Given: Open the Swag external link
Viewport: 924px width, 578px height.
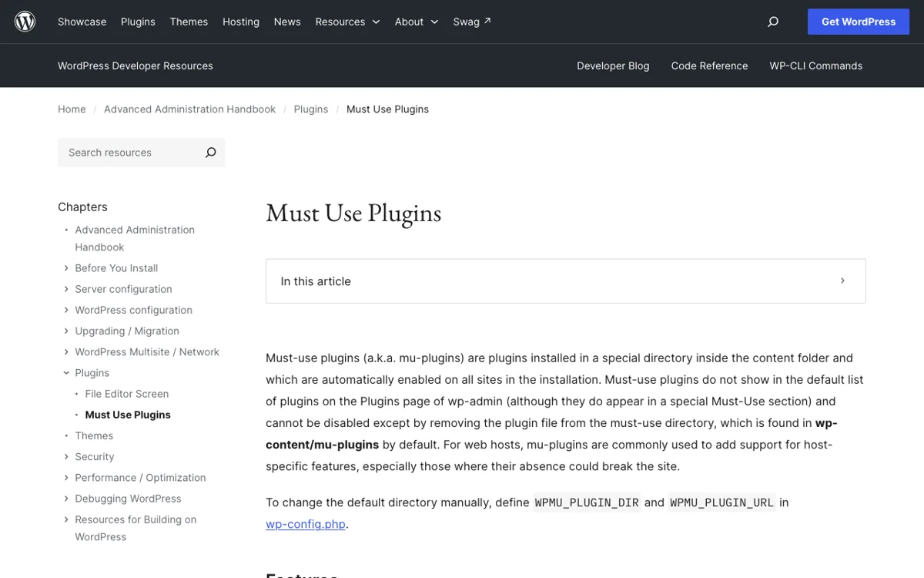Looking at the screenshot, I should [472, 22].
